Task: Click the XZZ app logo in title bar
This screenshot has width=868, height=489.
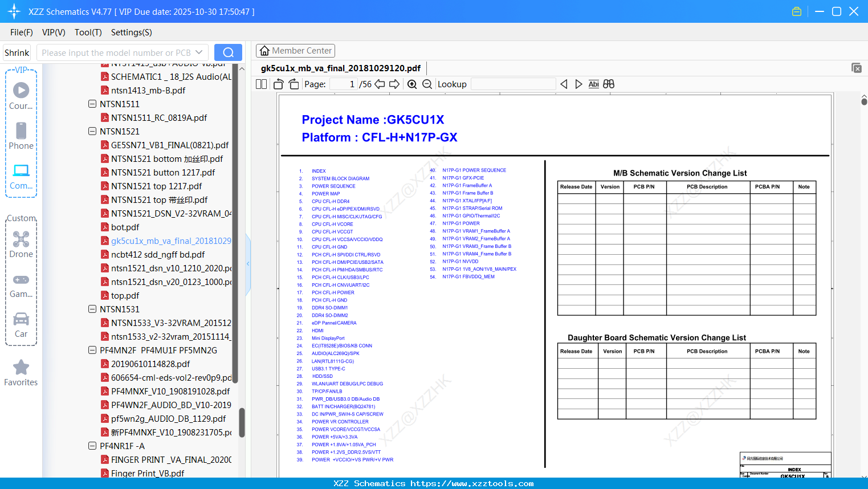Action: point(14,11)
